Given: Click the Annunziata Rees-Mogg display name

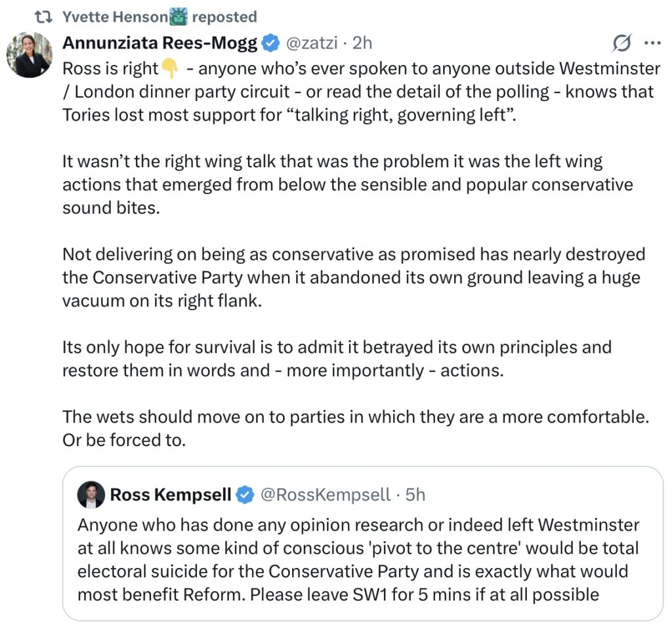Looking at the screenshot, I should point(159,44).
